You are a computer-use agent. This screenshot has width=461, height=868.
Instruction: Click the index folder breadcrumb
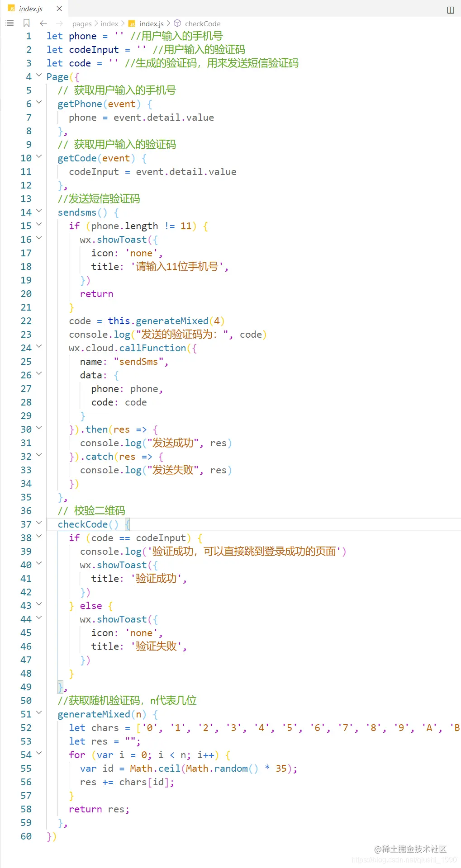(109, 24)
